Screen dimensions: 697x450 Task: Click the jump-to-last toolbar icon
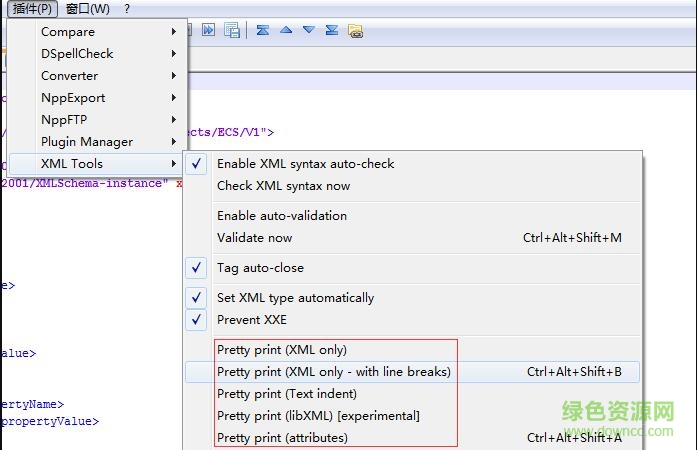332,30
